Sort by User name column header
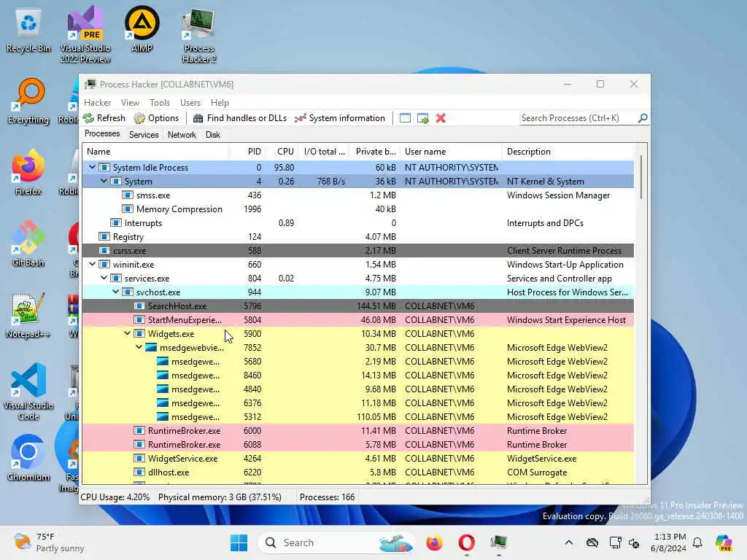 pos(451,152)
